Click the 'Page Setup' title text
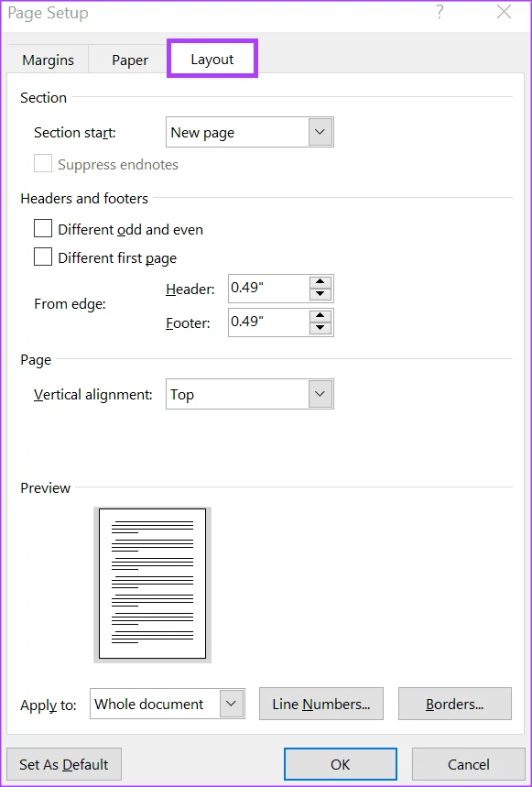 point(49,13)
